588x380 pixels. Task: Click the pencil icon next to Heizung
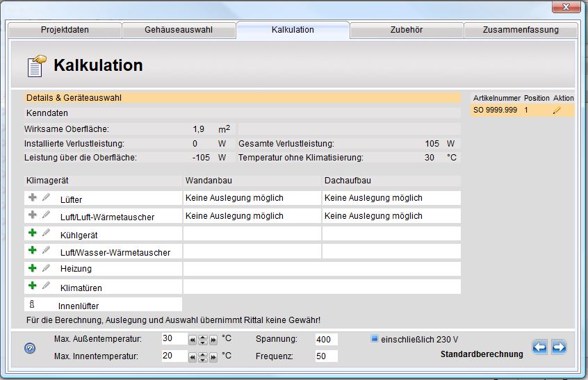(x=47, y=267)
